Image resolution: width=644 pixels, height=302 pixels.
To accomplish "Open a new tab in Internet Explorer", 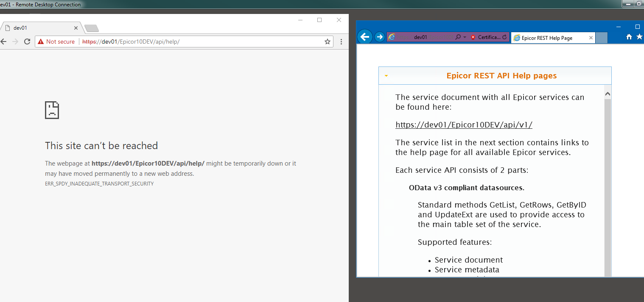I will pyautogui.click(x=602, y=38).
